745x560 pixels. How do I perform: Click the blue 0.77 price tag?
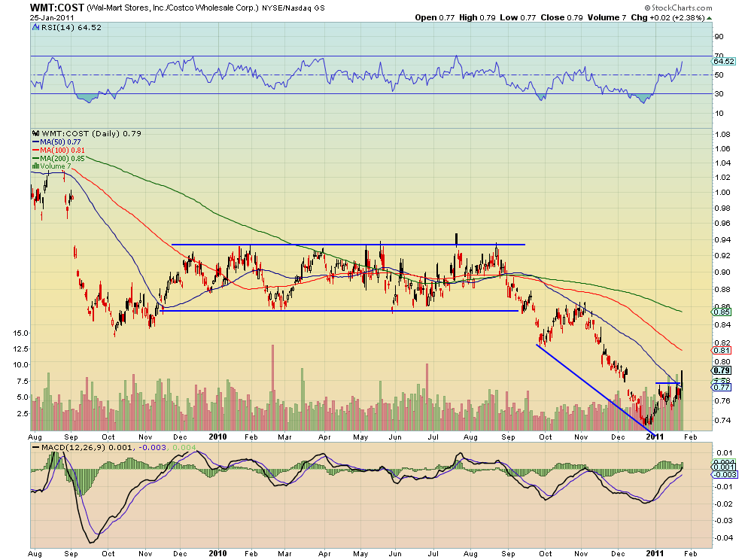[x=722, y=388]
